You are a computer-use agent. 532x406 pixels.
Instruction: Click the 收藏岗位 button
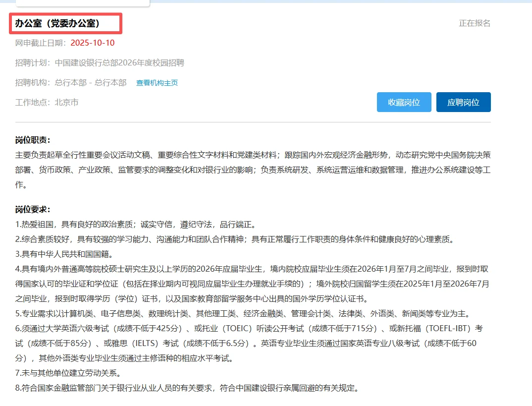404,102
